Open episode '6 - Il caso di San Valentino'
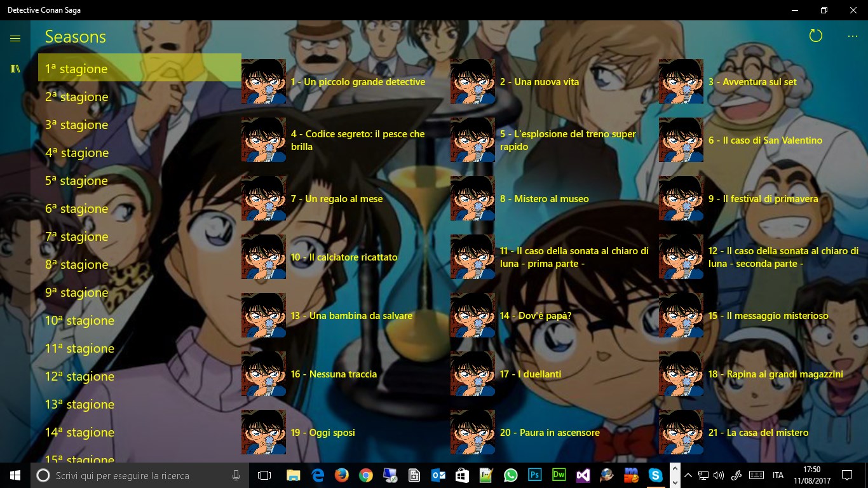This screenshot has width=868, height=488. pos(761,140)
